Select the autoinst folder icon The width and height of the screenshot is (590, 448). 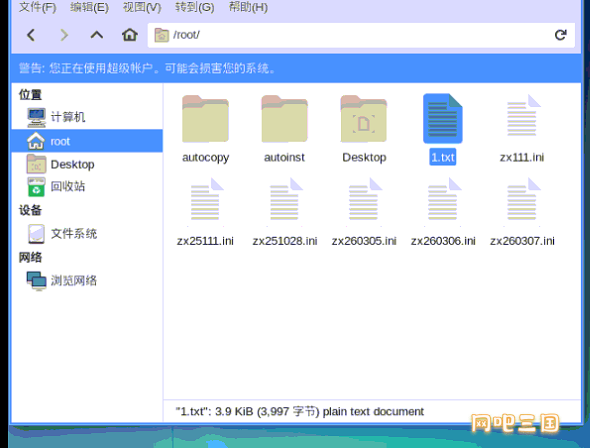click(284, 118)
